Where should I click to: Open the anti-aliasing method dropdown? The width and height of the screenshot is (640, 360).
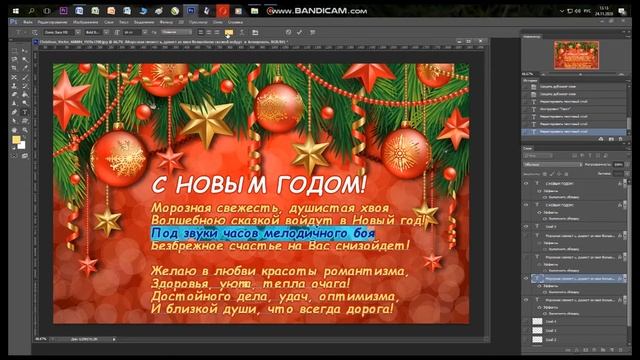pos(176,32)
